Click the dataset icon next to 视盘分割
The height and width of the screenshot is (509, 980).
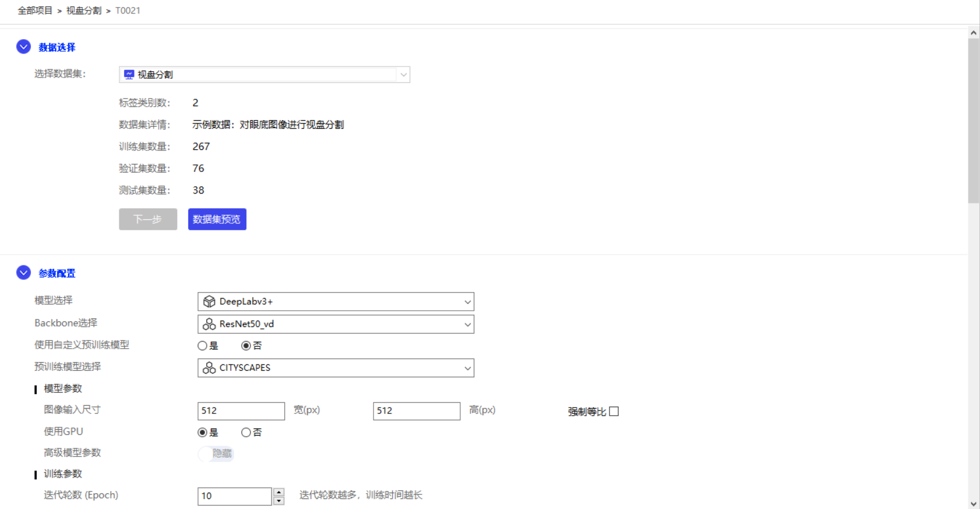[x=129, y=75]
